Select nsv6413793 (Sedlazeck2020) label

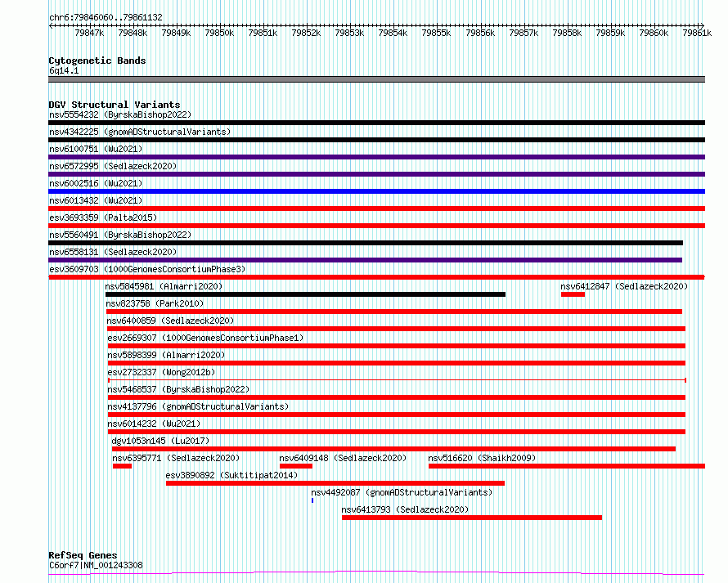click(405, 509)
